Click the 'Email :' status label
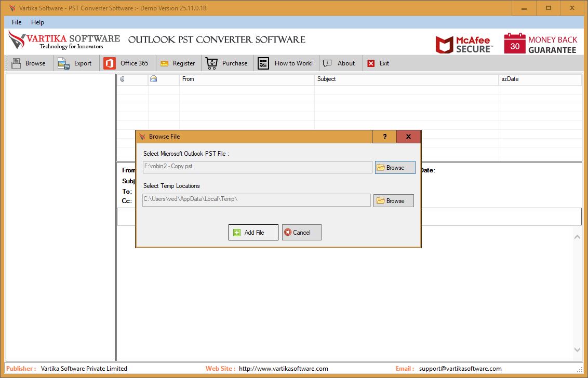 (x=405, y=369)
